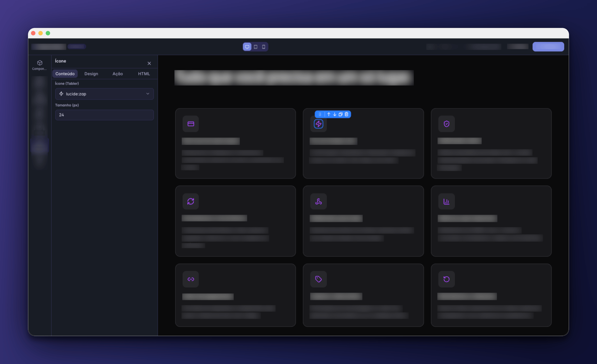Open the Conteúdo tab

click(x=65, y=74)
